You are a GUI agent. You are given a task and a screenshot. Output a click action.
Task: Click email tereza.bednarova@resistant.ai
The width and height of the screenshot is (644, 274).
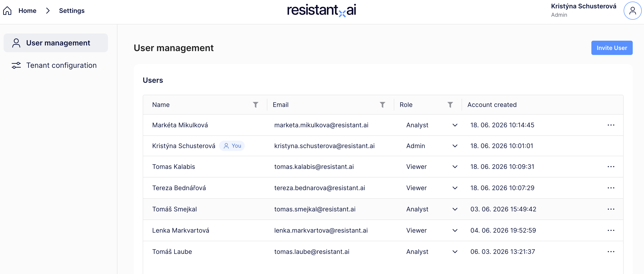[x=320, y=188]
